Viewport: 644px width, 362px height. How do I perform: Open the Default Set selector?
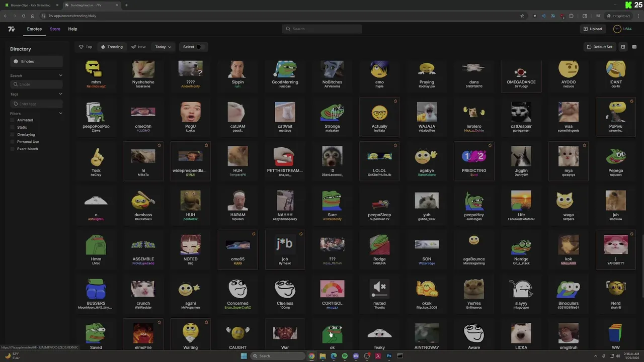[600, 47]
